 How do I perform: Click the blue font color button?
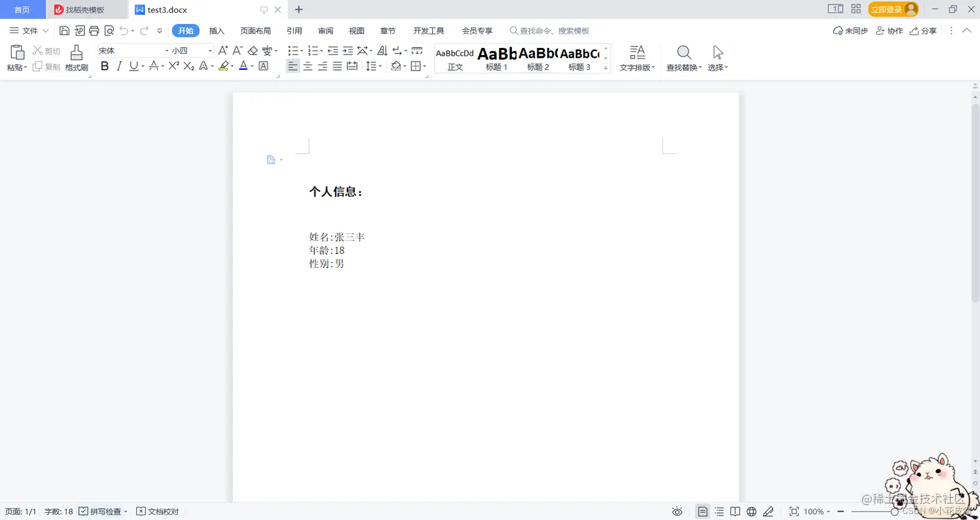click(243, 66)
